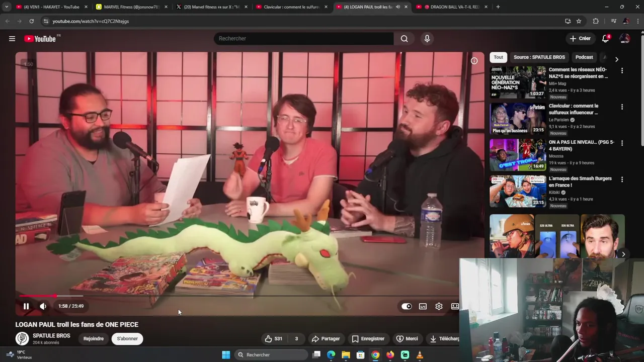644x362 pixels.
Task: Open options for PSG 5-4 BAYERN video
Action: [622, 143]
